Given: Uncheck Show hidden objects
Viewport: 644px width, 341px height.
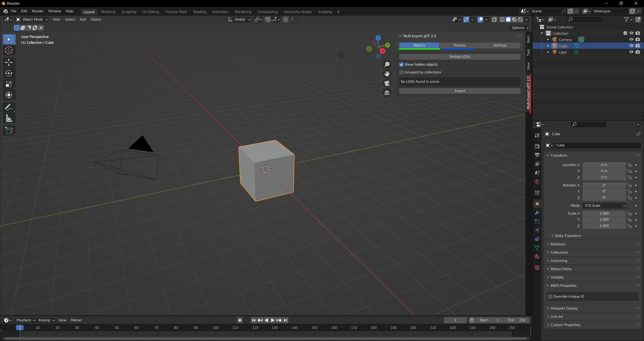Looking at the screenshot, I should 401,64.
